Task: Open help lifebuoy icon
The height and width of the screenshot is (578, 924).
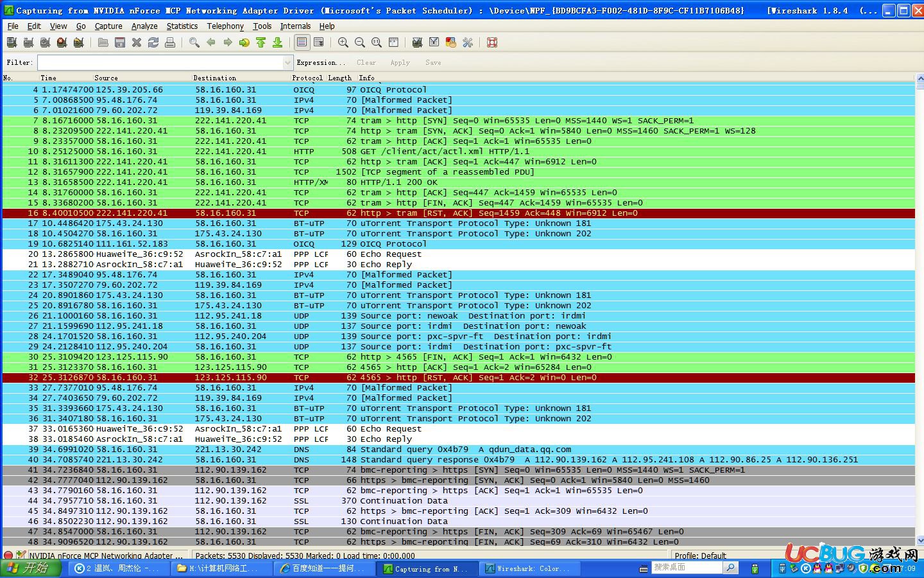Action: click(492, 42)
